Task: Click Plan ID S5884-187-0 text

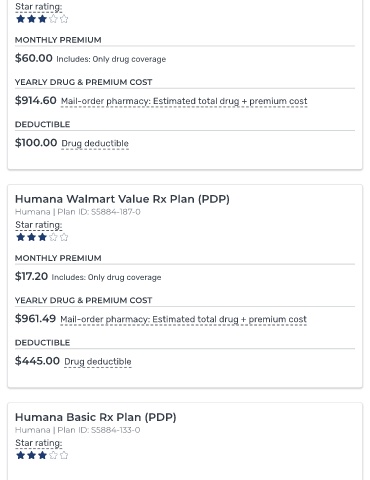Action: coord(99,212)
